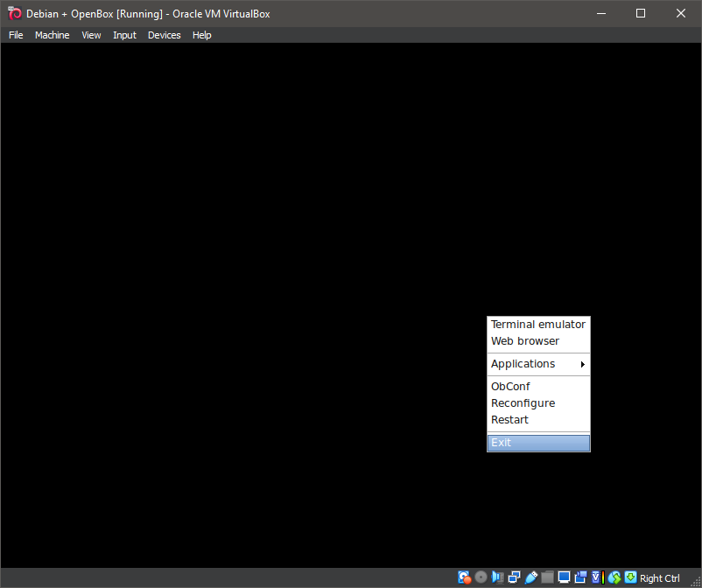The height and width of the screenshot is (588, 702).
Task: Click the audio status icon
Action: coord(497,577)
